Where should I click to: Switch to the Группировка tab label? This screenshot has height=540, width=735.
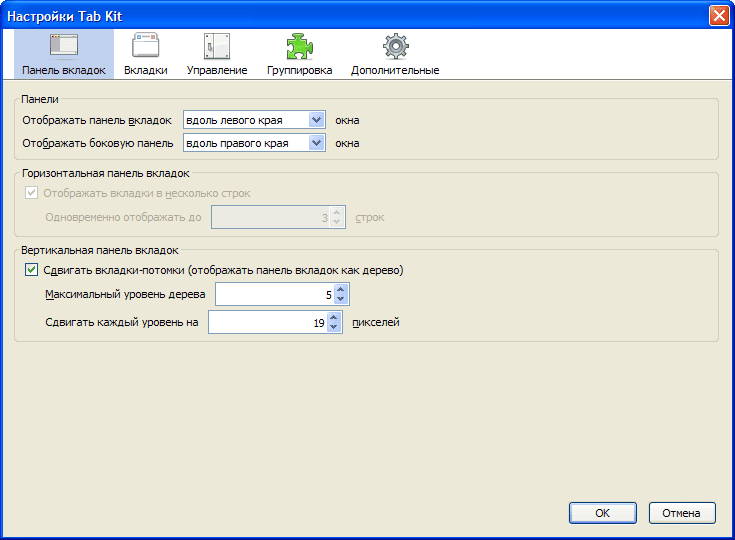point(300,70)
